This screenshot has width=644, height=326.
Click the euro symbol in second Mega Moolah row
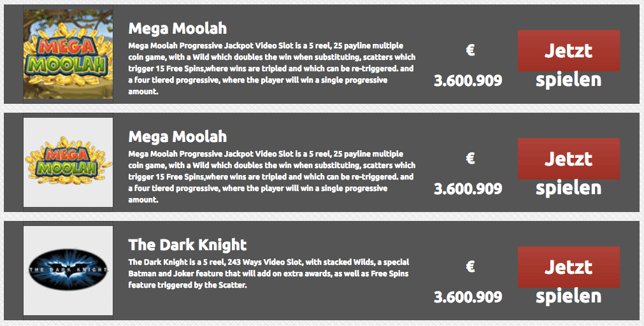tap(471, 158)
